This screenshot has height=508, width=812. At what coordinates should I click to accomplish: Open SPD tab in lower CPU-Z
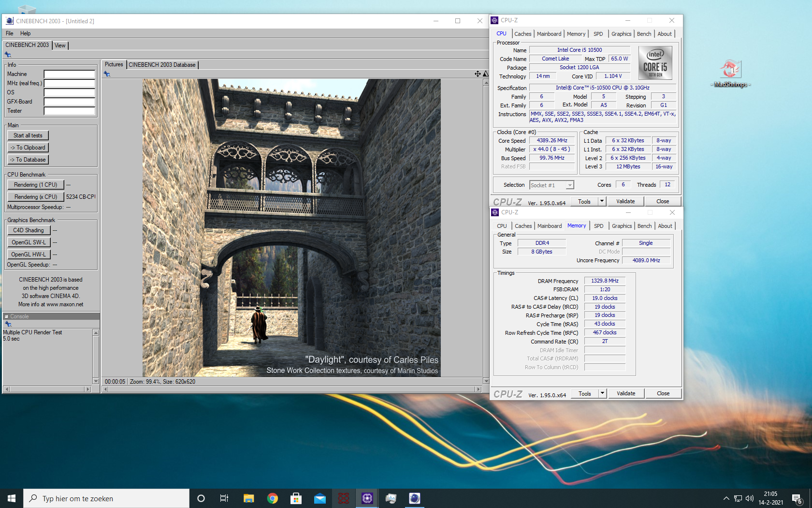tap(599, 226)
